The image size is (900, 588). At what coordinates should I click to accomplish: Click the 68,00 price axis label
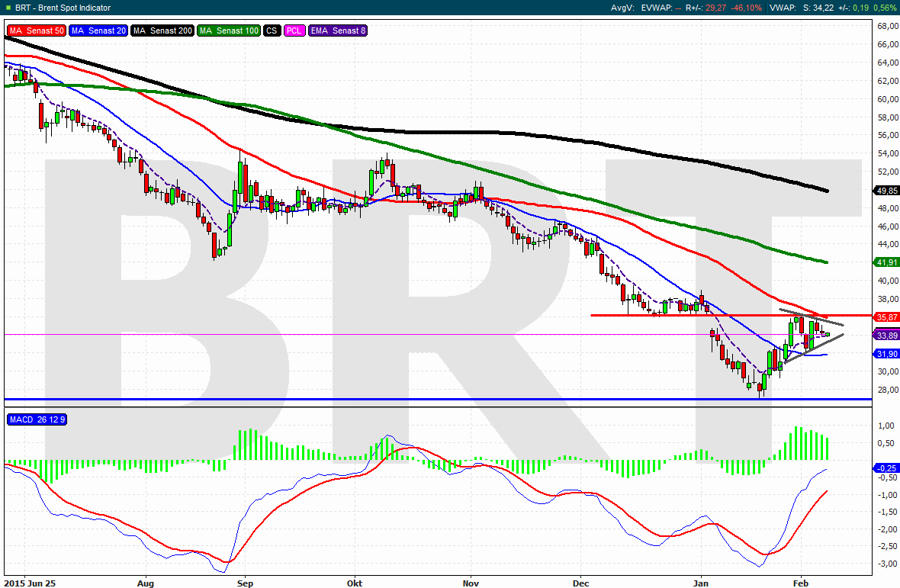click(x=888, y=26)
